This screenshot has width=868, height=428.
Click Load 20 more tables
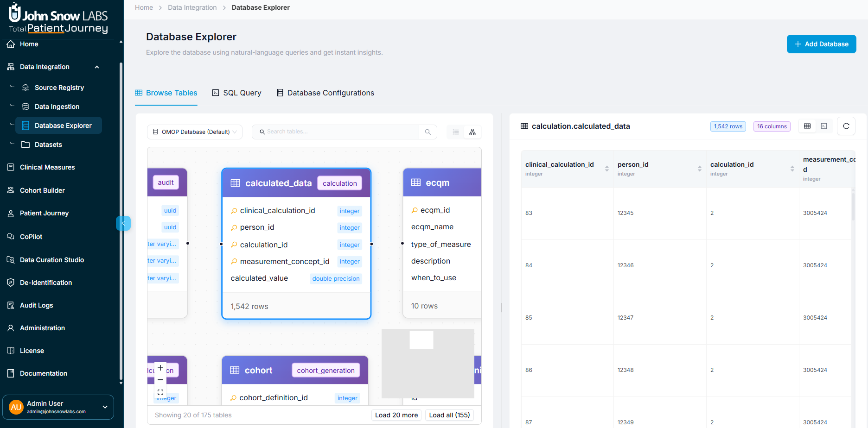click(x=396, y=415)
